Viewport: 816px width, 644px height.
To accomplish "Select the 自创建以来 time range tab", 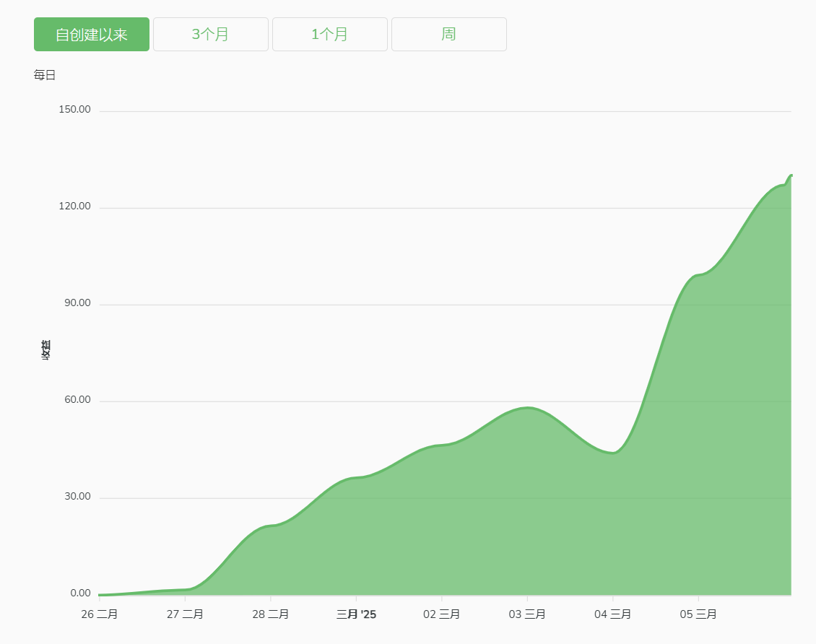I will pyautogui.click(x=92, y=35).
